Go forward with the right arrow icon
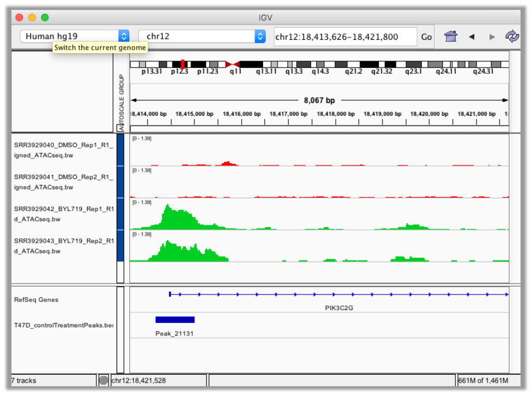532x396 pixels. (x=492, y=37)
